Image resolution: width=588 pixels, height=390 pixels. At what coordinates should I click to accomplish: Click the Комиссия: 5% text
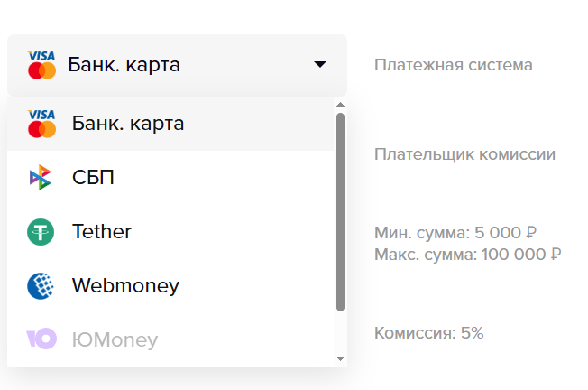pos(428,333)
